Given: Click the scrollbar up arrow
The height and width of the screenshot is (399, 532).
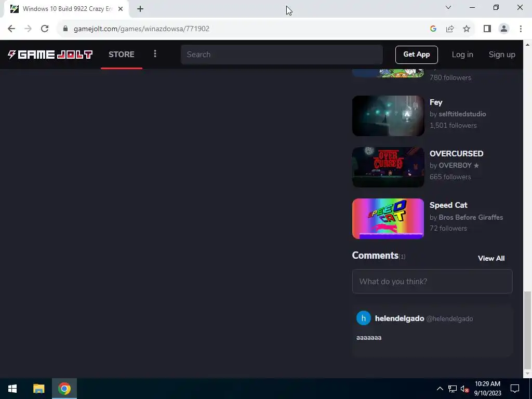Looking at the screenshot, I should 527,45.
